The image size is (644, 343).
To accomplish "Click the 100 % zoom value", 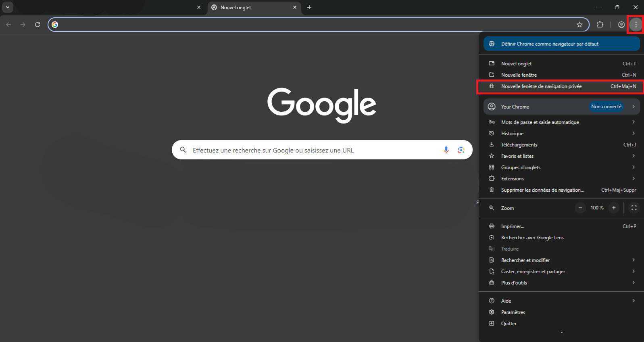I will (x=597, y=208).
